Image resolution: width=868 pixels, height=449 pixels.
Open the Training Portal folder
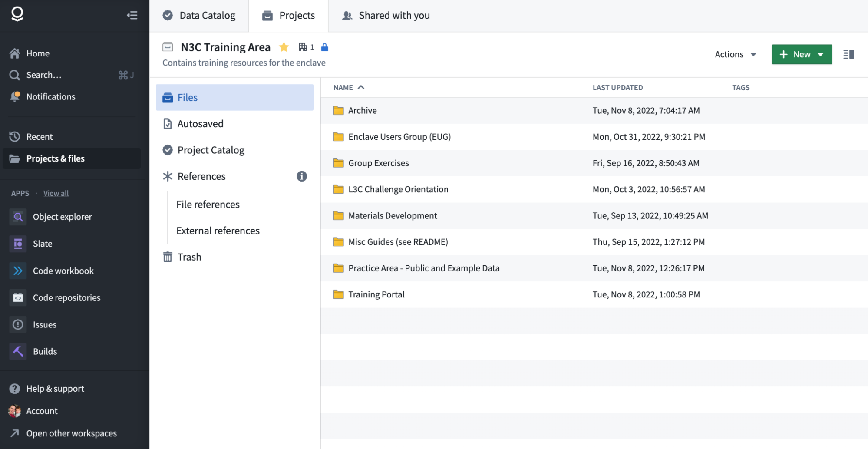(x=376, y=294)
